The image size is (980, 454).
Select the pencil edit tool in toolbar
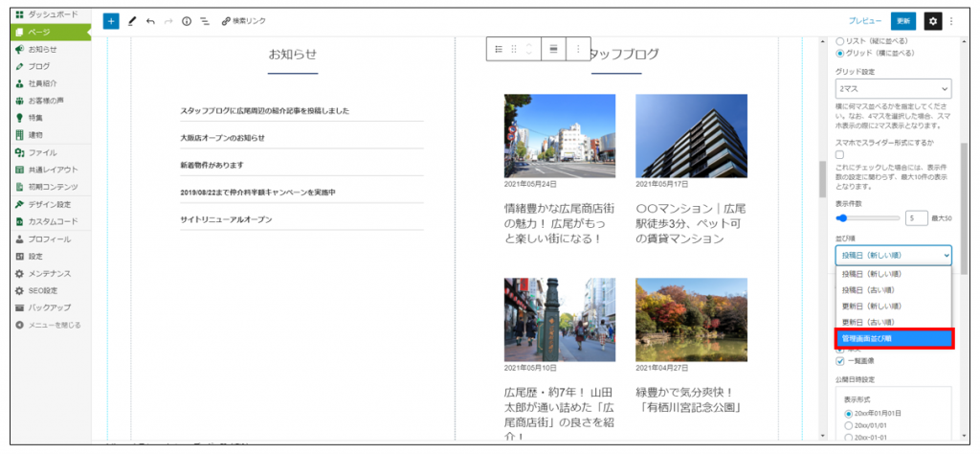[132, 20]
